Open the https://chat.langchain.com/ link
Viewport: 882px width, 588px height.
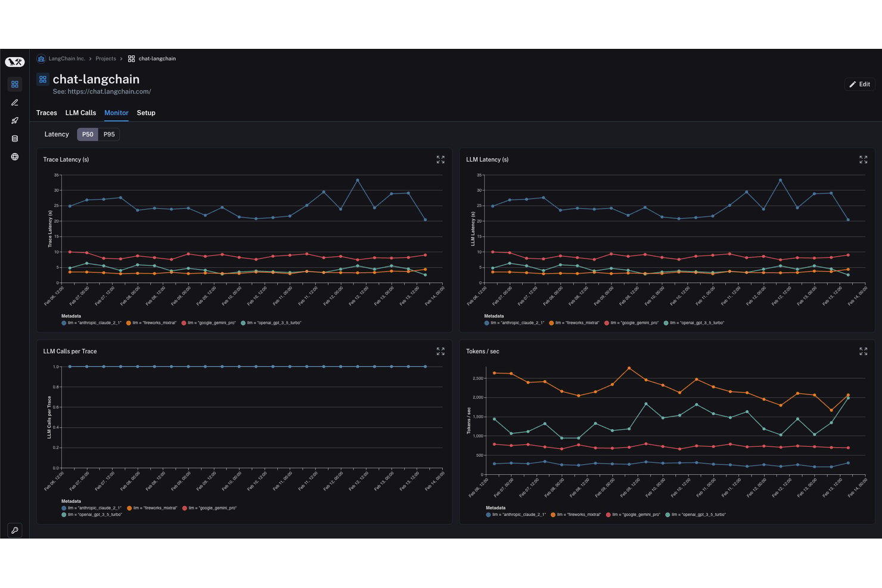click(x=109, y=92)
